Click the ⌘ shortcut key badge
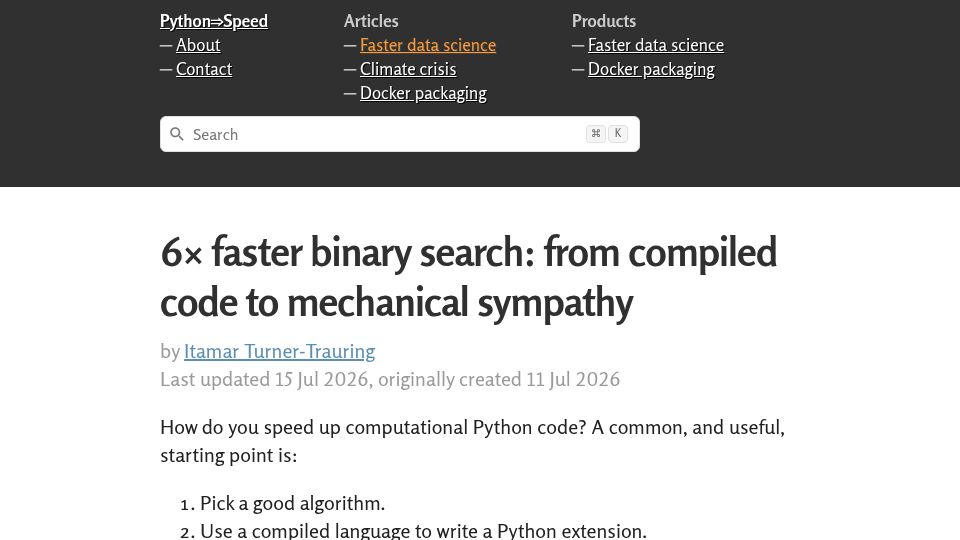The image size is (960, 540). [x=596, y=133]
